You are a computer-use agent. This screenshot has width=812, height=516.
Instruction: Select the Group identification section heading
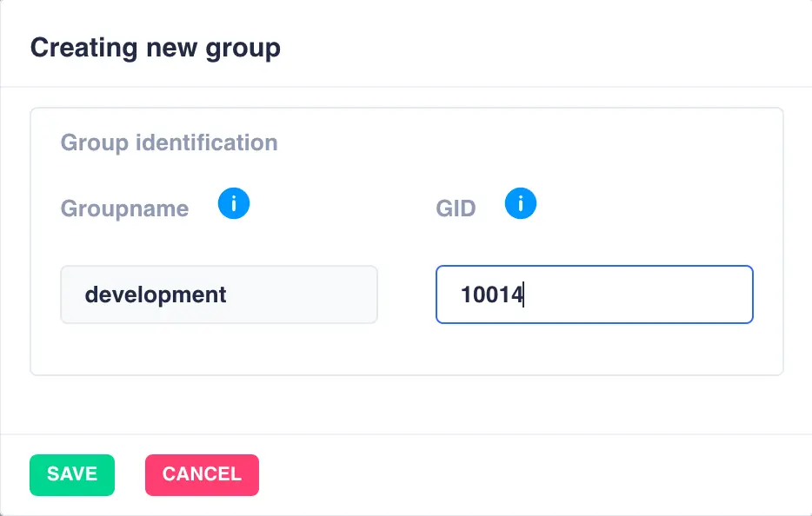169,142
